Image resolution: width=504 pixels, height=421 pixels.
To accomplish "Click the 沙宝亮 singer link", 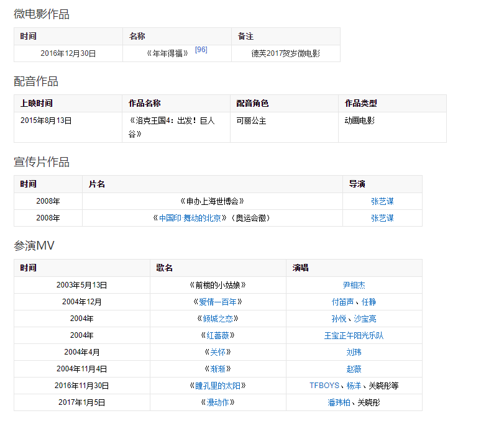I will pos(365,319).
